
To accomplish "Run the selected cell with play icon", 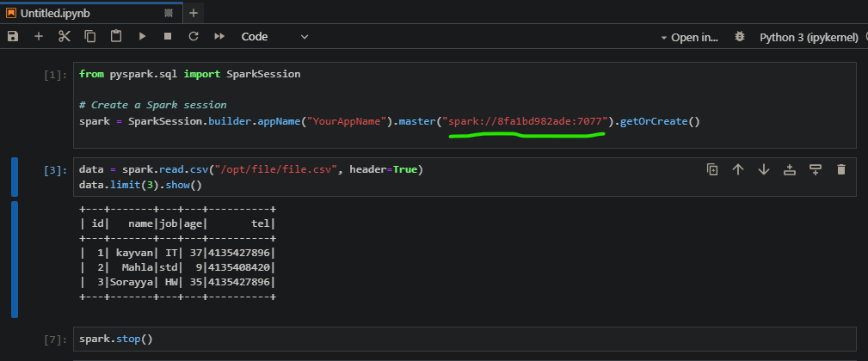I will [x=142, y=36].
